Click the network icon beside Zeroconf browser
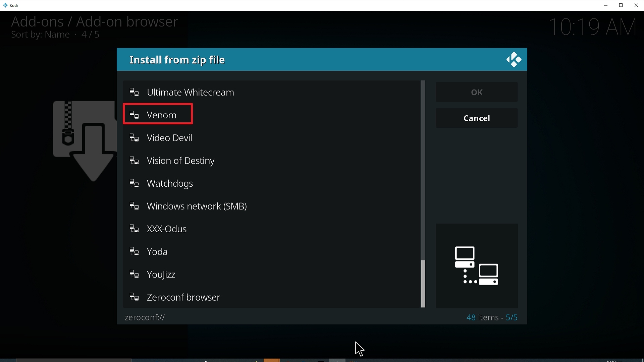Viewport: 644px width, 362px height. click(x=135, y=297)
